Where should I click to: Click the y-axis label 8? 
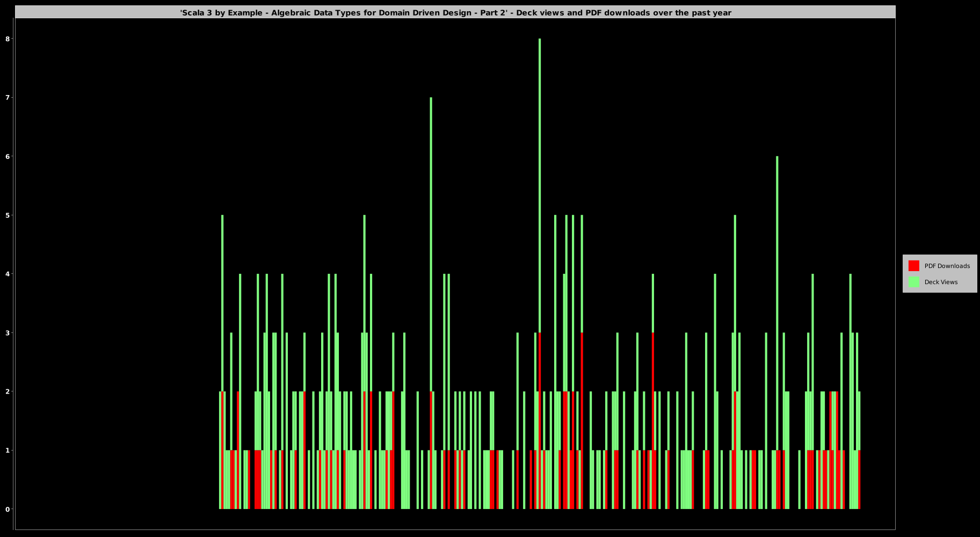tap(8, 39)
